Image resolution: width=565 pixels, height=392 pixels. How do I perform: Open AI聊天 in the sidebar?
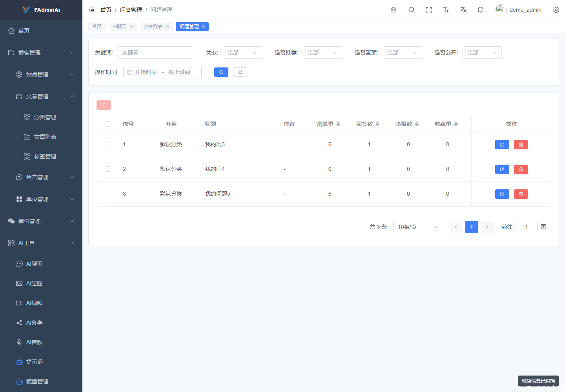(x=41, y=264)
